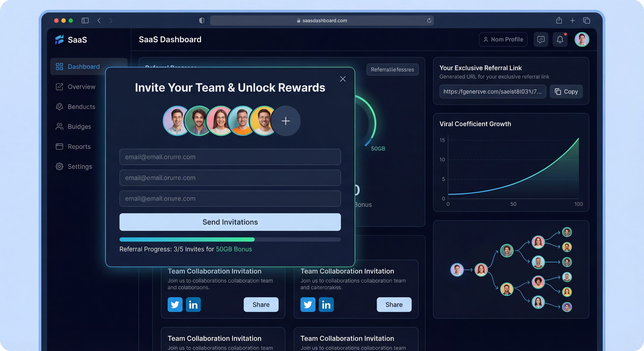Close the Invite Your Team dialog
The width and height of the screenshot is (644, 351).
343,79
